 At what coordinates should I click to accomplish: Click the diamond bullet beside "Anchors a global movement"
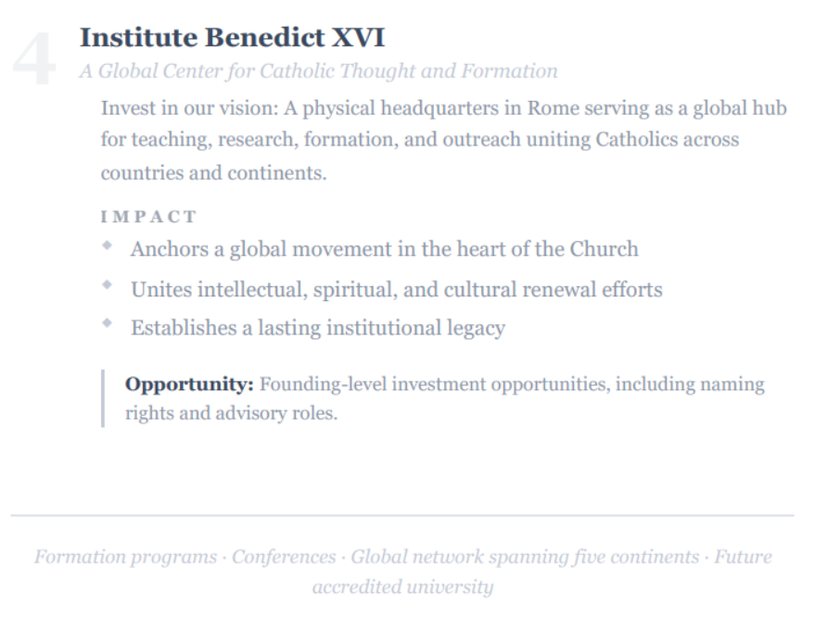(x=108, y=246)
